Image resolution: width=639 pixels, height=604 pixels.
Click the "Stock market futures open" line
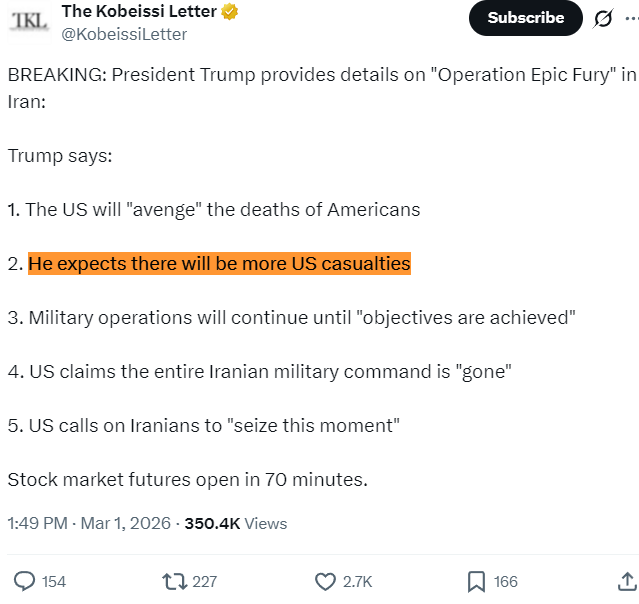click(187, 479)
